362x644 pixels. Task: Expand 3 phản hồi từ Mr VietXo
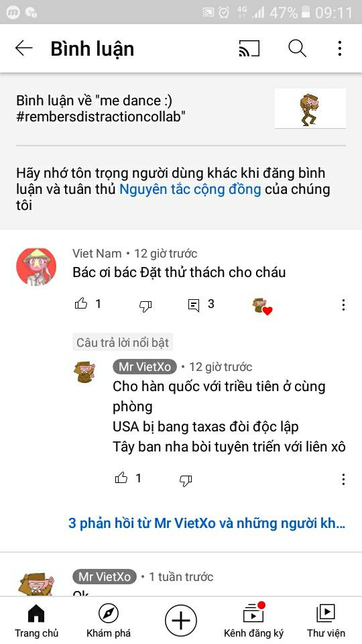point(206,523)
